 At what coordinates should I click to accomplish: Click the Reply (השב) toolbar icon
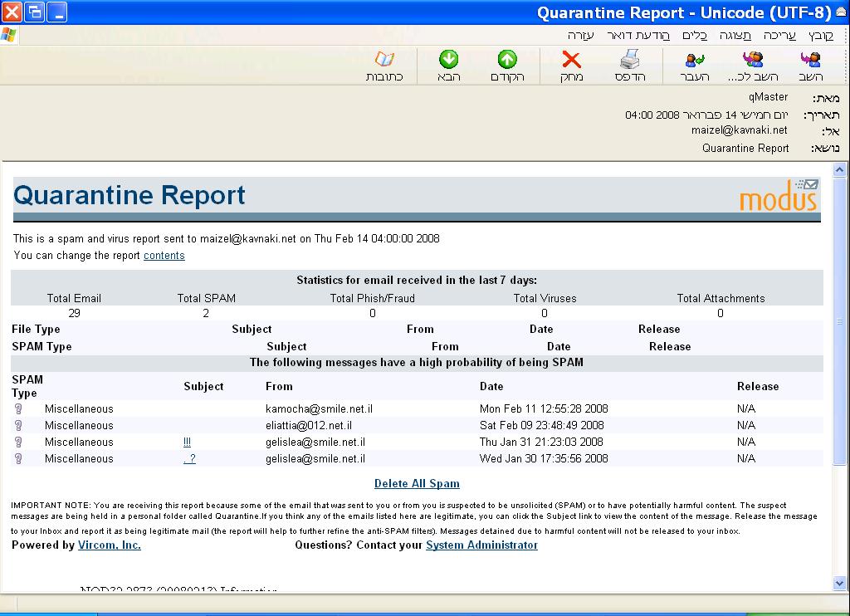tap(810, 60)
